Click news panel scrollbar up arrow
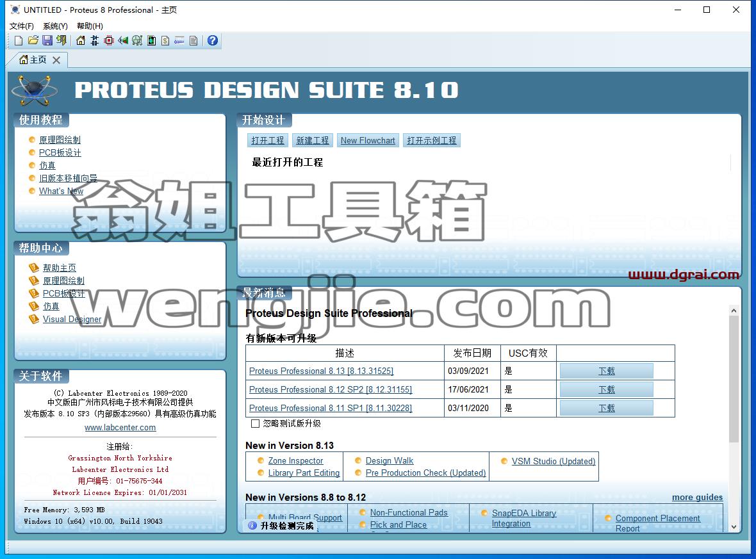 coord(734,311)
